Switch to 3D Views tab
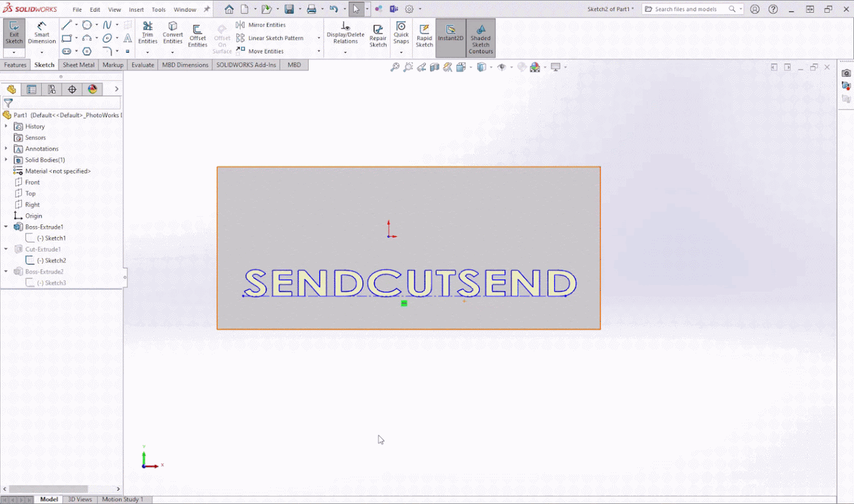854x504 pixels. (x=80, y=500)
